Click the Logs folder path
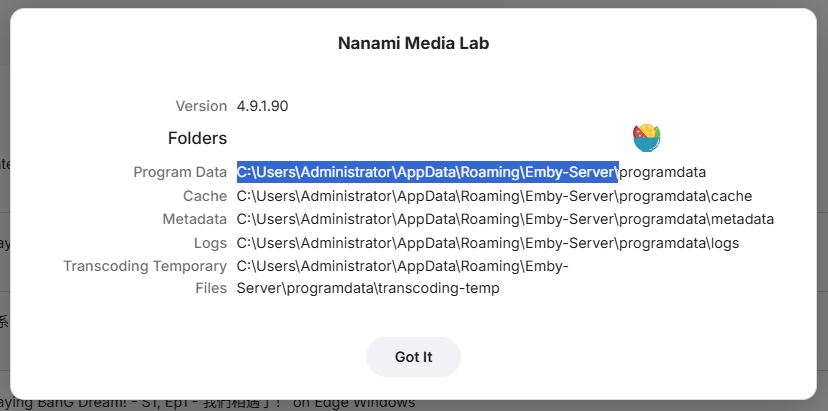The image size is (828, 411). 487,243
